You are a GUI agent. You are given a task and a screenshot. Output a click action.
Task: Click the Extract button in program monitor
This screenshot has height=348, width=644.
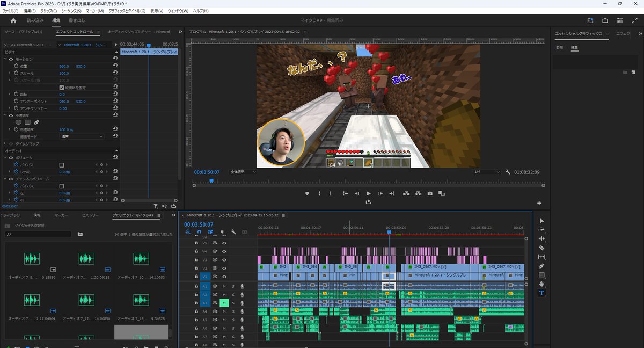418,193
